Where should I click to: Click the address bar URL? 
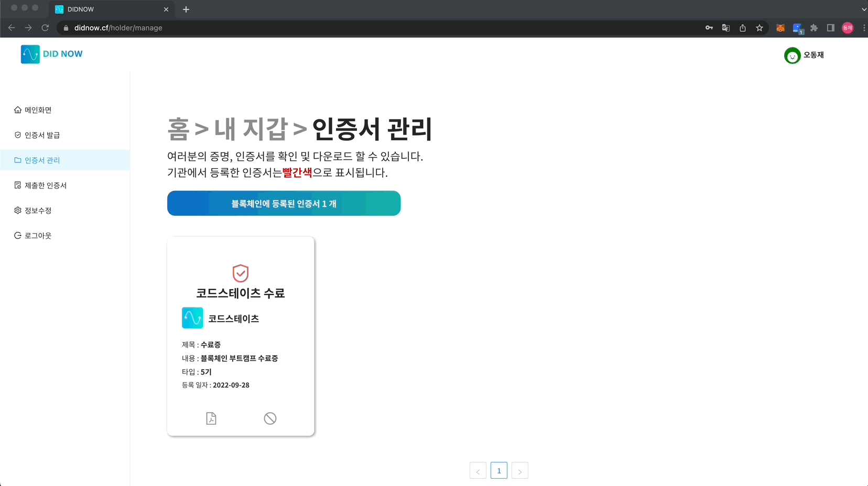point(118,28)
